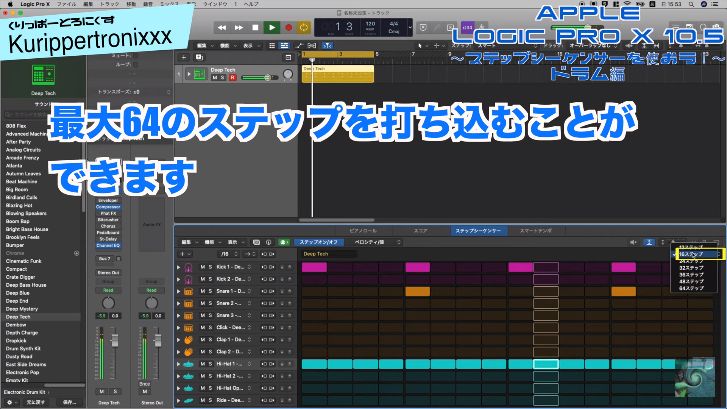Viewport: 727px width, 409px height.
Task: Click the teal Ride cymbal icon
Action: pyautogui.click(x=188, y=400)
